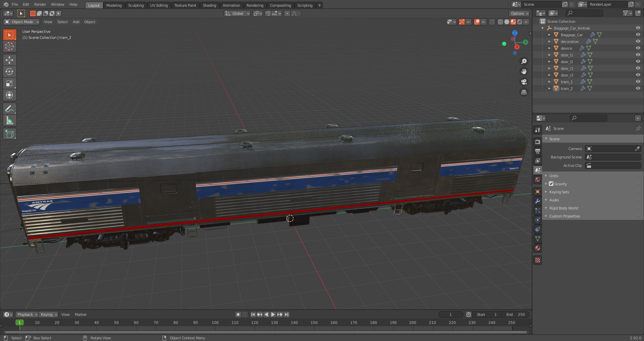This screenshot has height=341, width=644.
Task: Expand the Custom Properties panel
Action: pyautogui.click(x=565, y=216)
